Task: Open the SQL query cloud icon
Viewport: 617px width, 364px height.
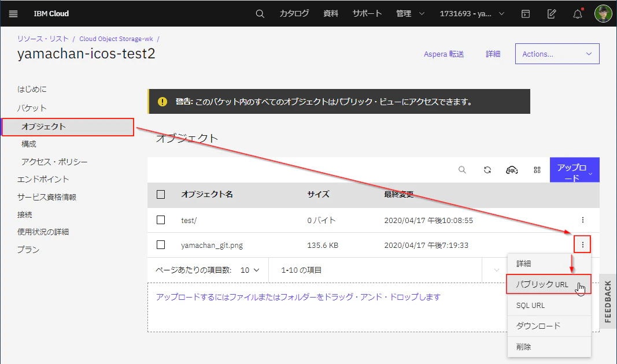Action: click(x=512, y=170)
